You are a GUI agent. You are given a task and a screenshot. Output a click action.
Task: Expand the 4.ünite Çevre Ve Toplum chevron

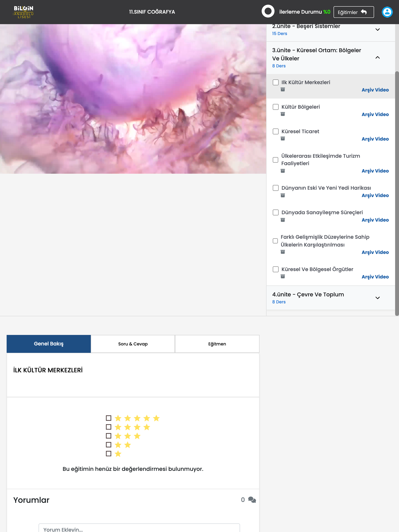click(377, 298)
